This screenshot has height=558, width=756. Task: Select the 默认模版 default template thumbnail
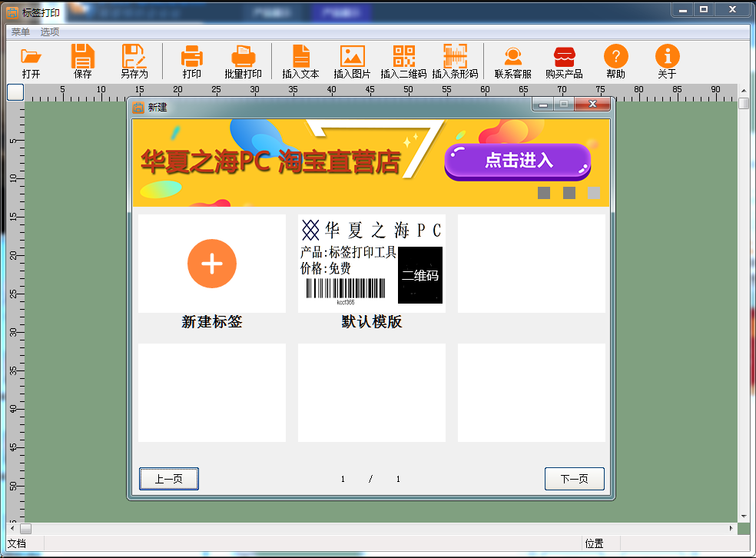coord(371,264)
